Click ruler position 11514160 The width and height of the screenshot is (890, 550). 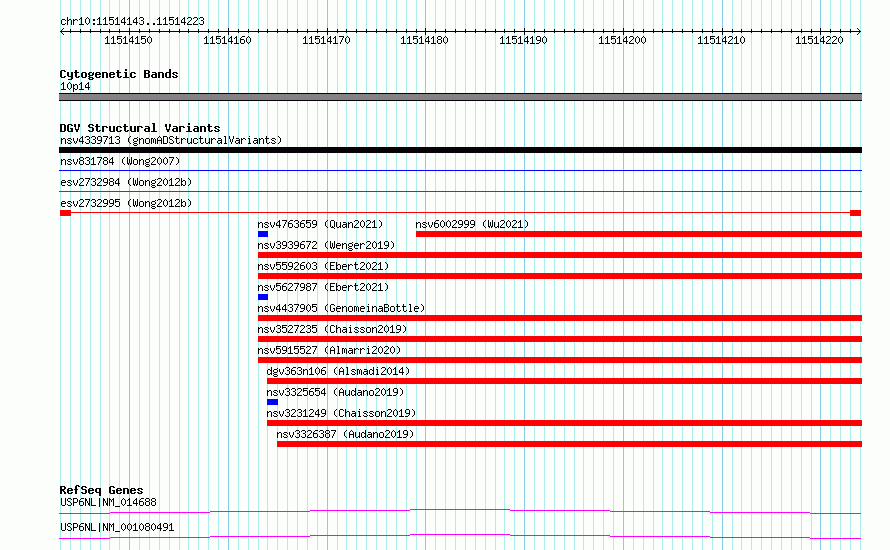pyautogui.click(x=227, y=40)
